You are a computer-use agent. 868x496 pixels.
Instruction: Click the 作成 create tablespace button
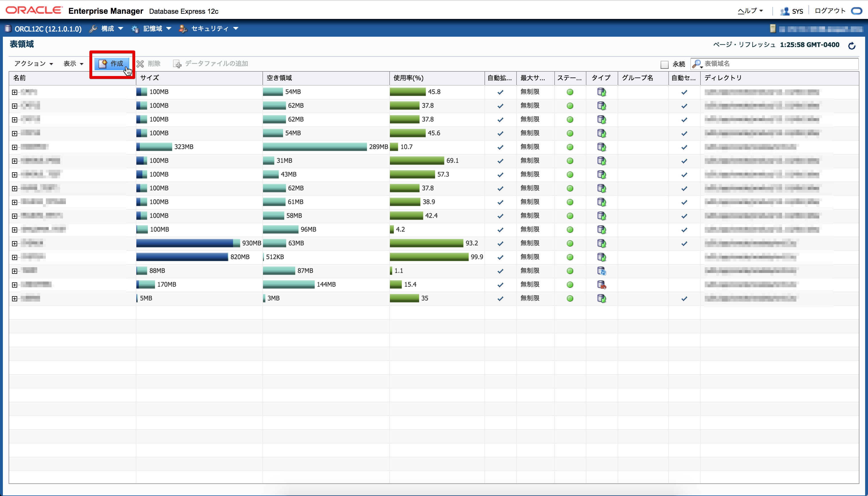112,64
